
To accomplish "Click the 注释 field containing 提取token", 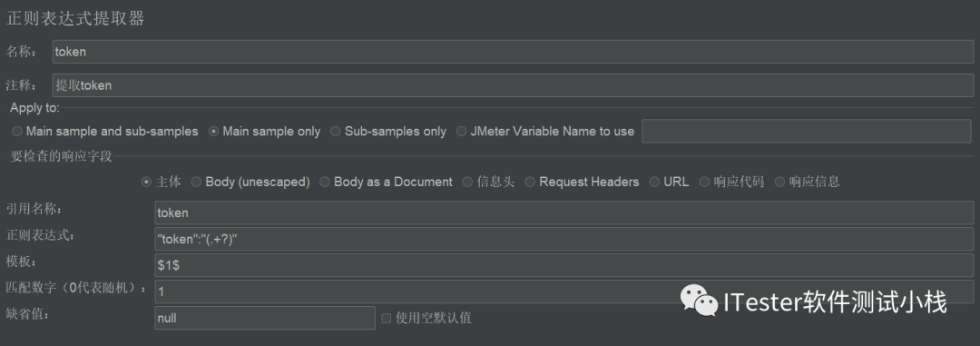I will pyautogui.click(x=513, y=85).
